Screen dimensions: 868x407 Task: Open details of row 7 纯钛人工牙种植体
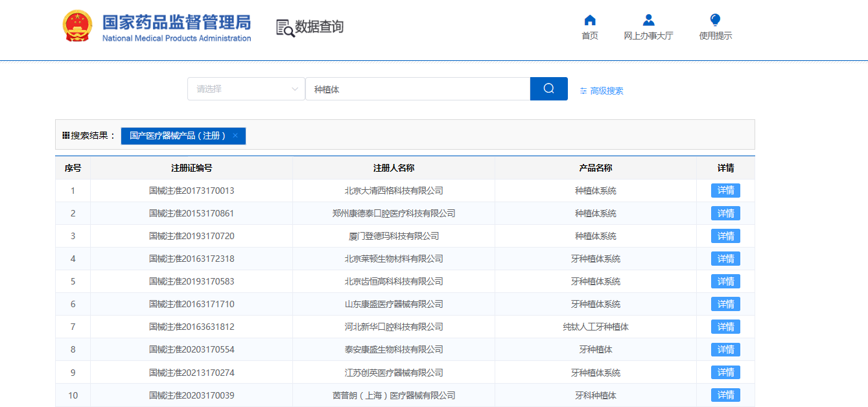725,327
